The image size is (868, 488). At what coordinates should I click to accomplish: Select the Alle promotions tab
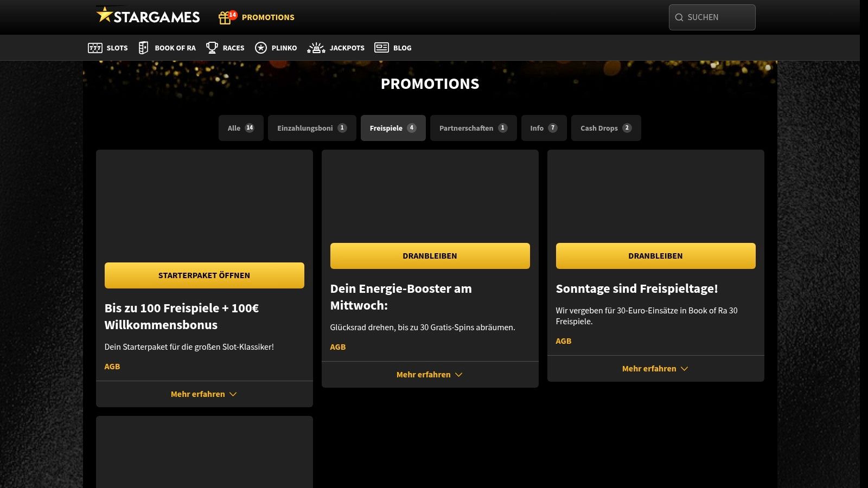click(241, 128)
